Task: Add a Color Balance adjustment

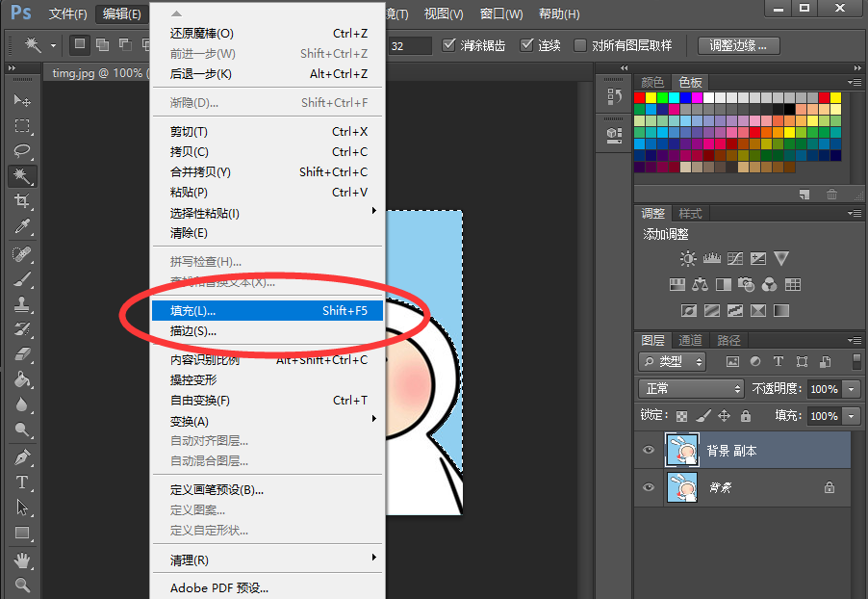Action: pyautogui.click(x=700, y=285)
